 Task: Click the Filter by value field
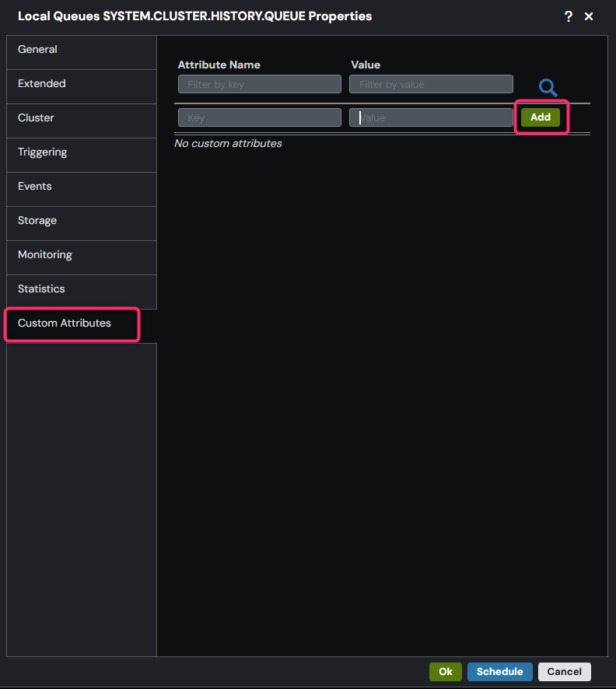[431, 83]
